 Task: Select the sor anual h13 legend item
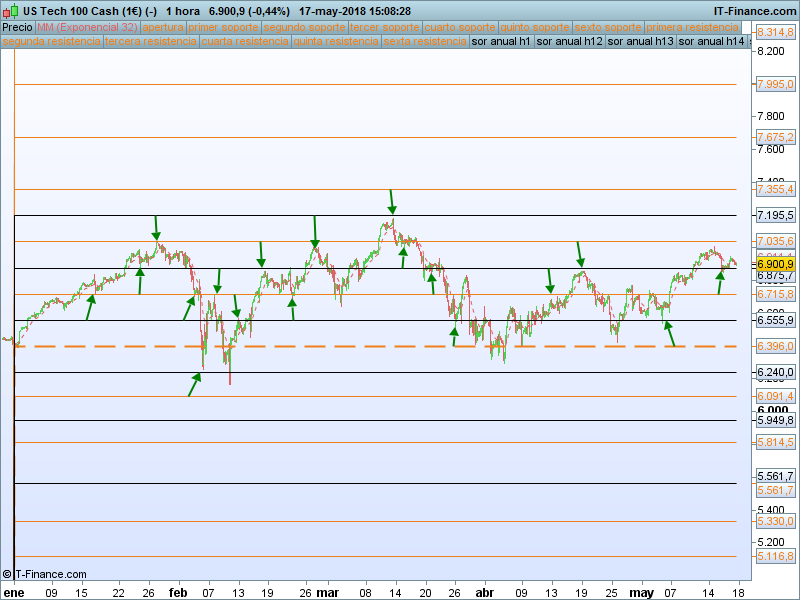(x=641, y=42)
